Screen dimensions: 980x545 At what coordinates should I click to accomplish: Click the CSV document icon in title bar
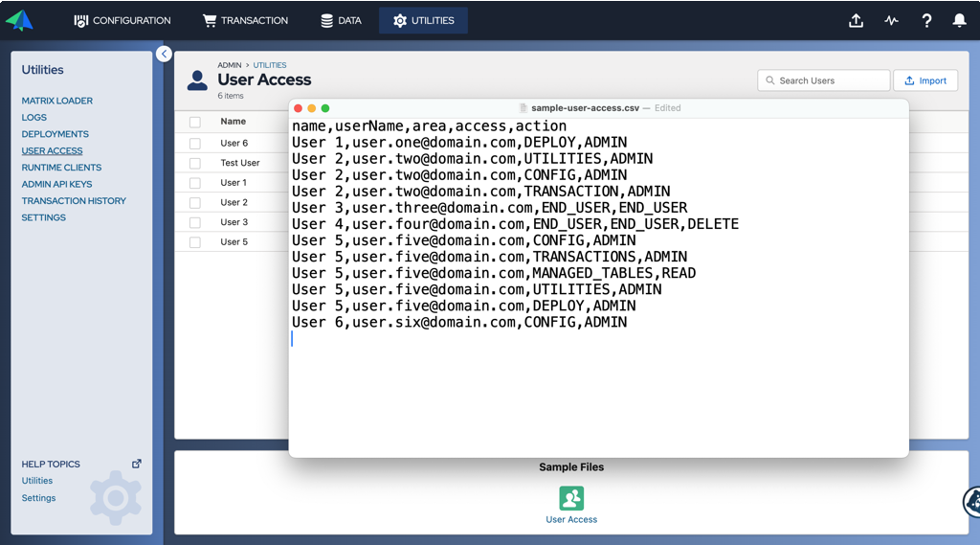[523, 108]
